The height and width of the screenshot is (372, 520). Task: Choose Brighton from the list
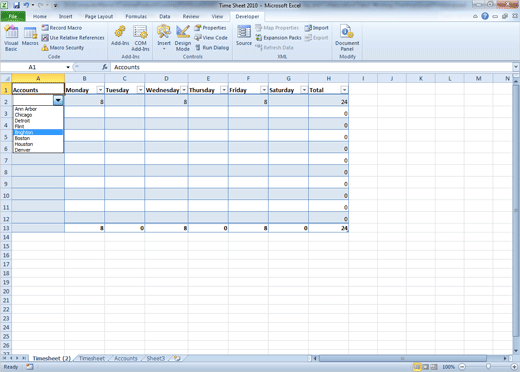pos(38,132)
